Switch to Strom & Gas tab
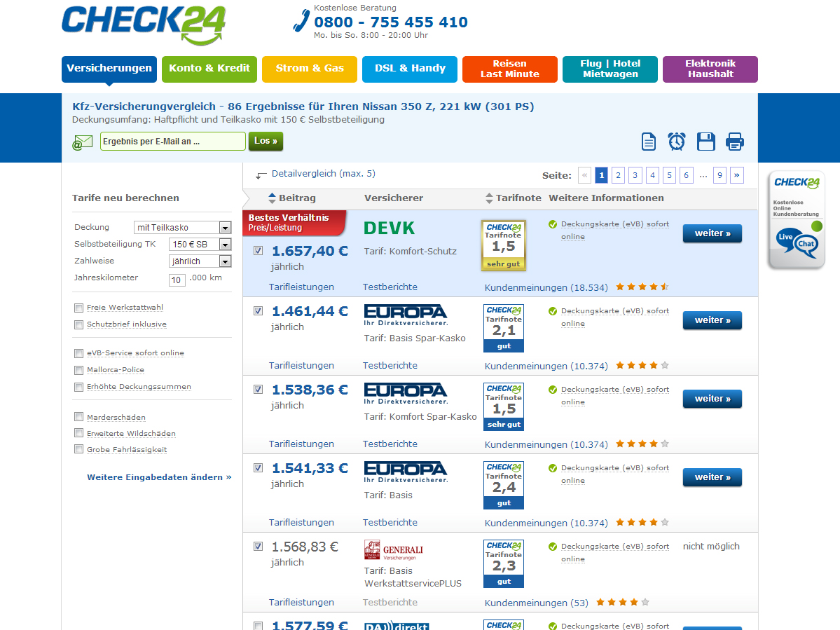Viewport: 840px width, 630px height. [x=310, y=69]
